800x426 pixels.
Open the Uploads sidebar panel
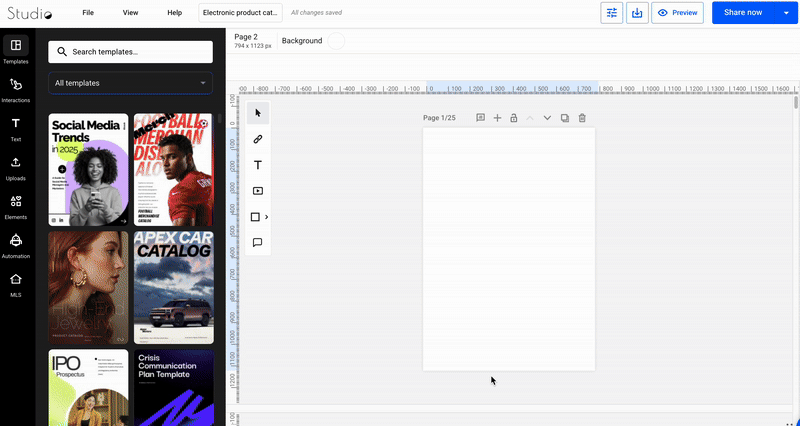[16, 168]
